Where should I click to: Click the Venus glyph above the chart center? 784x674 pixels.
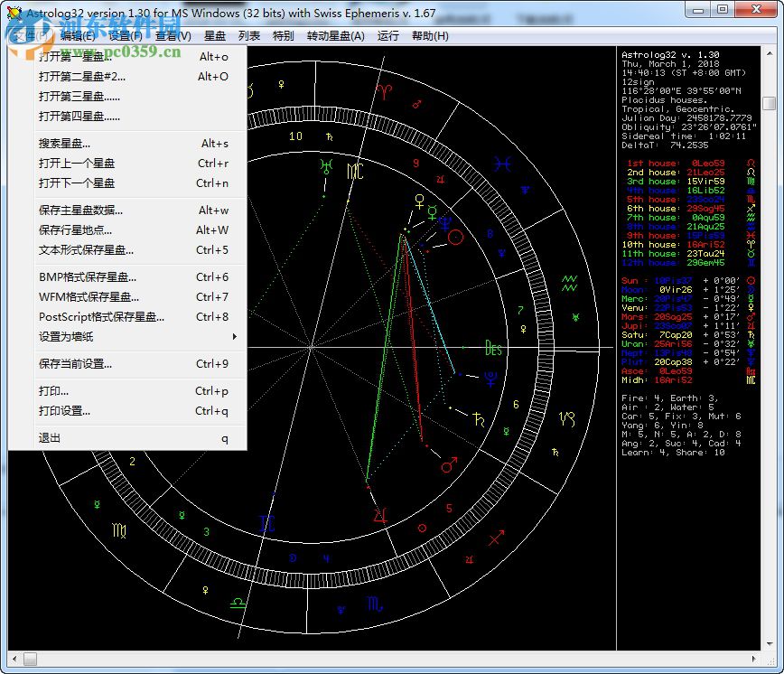(418, 202)
